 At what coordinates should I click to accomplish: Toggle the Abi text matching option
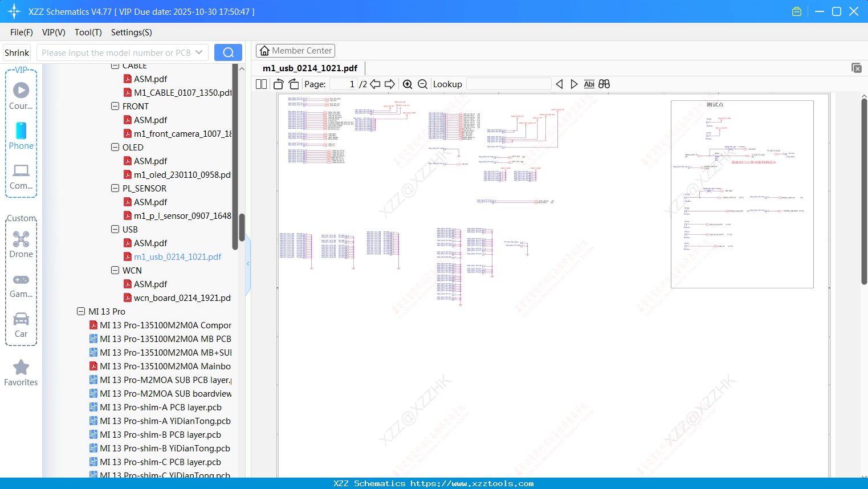(x=589, y=84)
